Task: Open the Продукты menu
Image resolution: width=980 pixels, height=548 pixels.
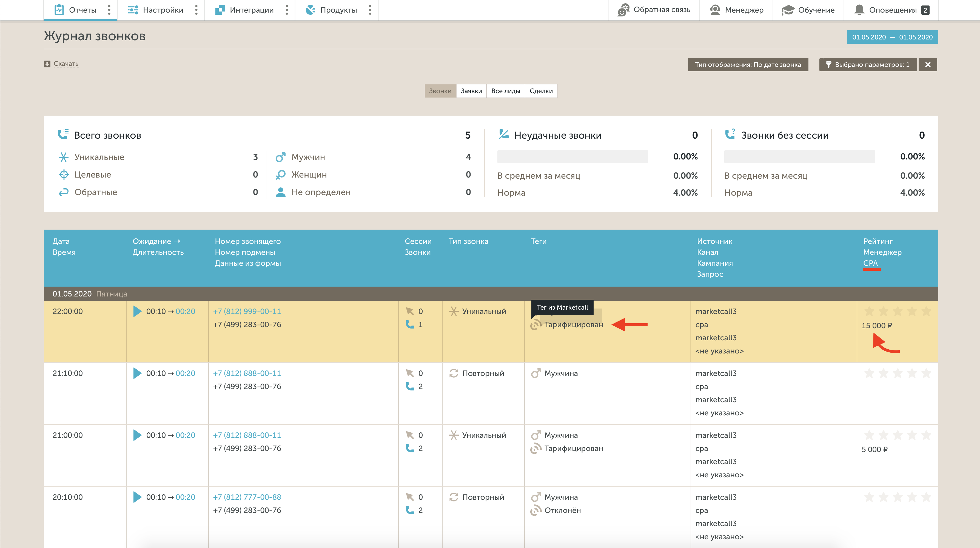Action: [331, 10]
